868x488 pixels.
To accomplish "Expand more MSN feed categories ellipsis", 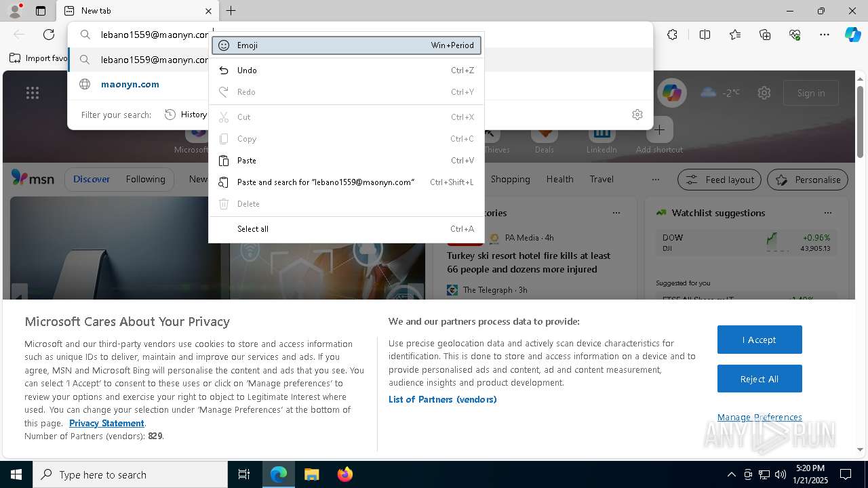I will (655, 180).
